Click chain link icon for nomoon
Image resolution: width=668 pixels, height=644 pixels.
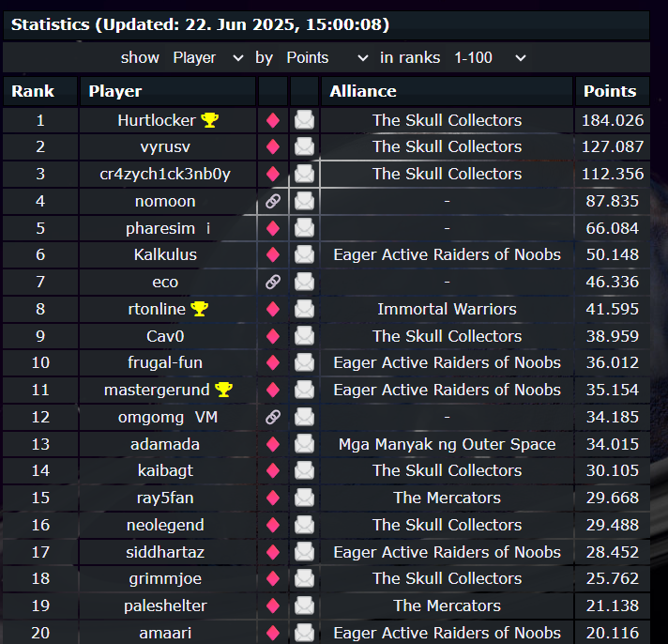pos(273,201)
